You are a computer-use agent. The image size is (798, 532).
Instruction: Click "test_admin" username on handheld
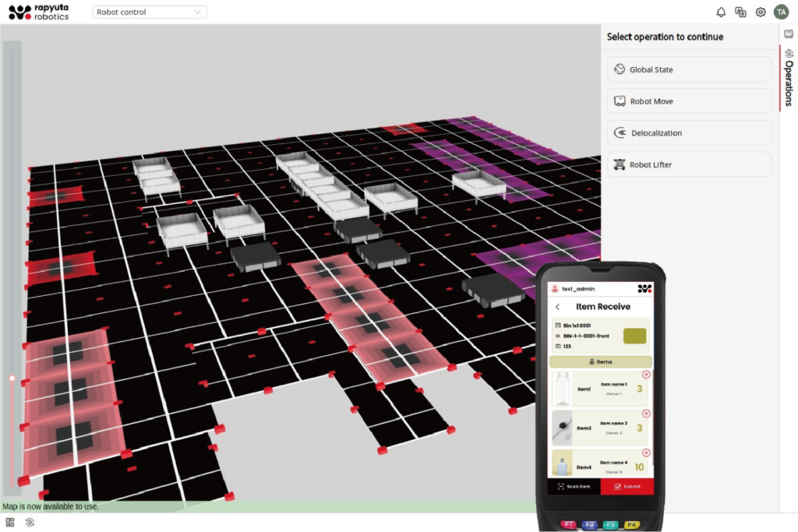pos(578,289)
